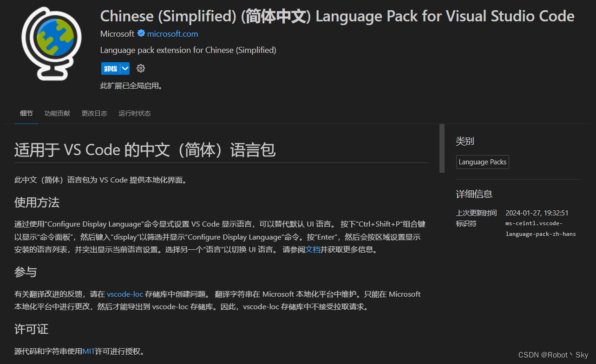Open the 运行时状态 tab
This screenshot has height=364, width=596.
pyautogui.click(x=135, y=113)
